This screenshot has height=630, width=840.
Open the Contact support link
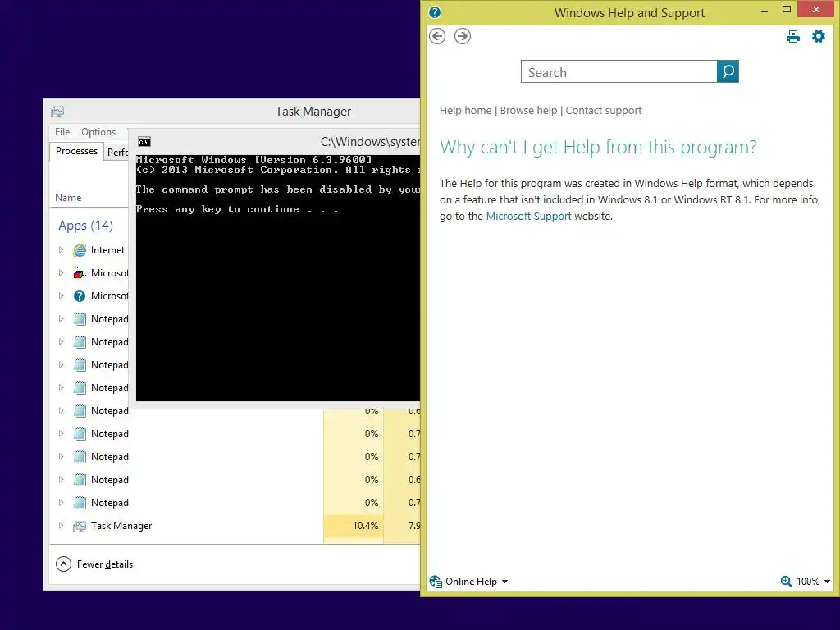[x=604, y=111]
